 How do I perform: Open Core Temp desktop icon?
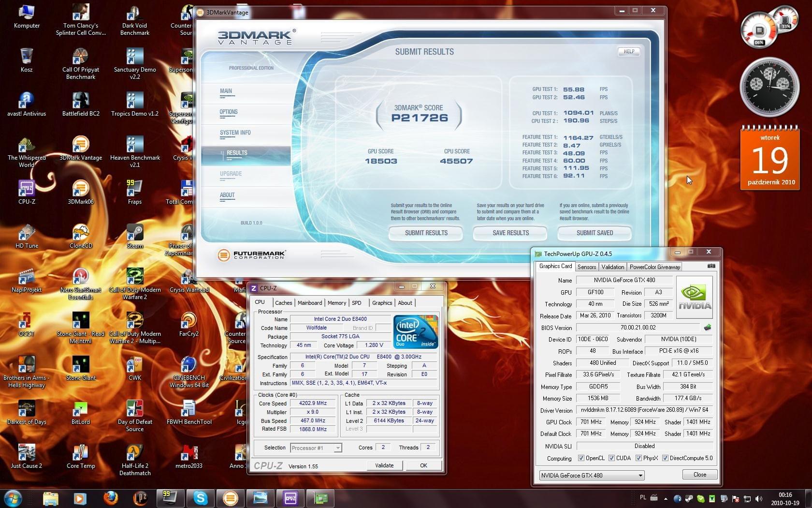pyautogui.click(x=81, y=457)
